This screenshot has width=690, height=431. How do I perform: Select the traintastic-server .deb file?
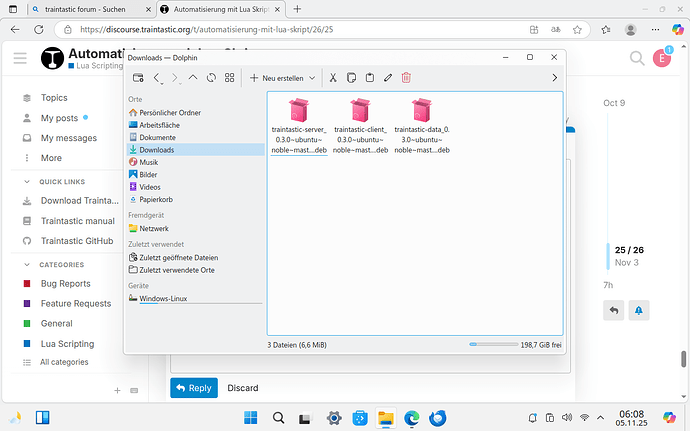pos(298,125)
